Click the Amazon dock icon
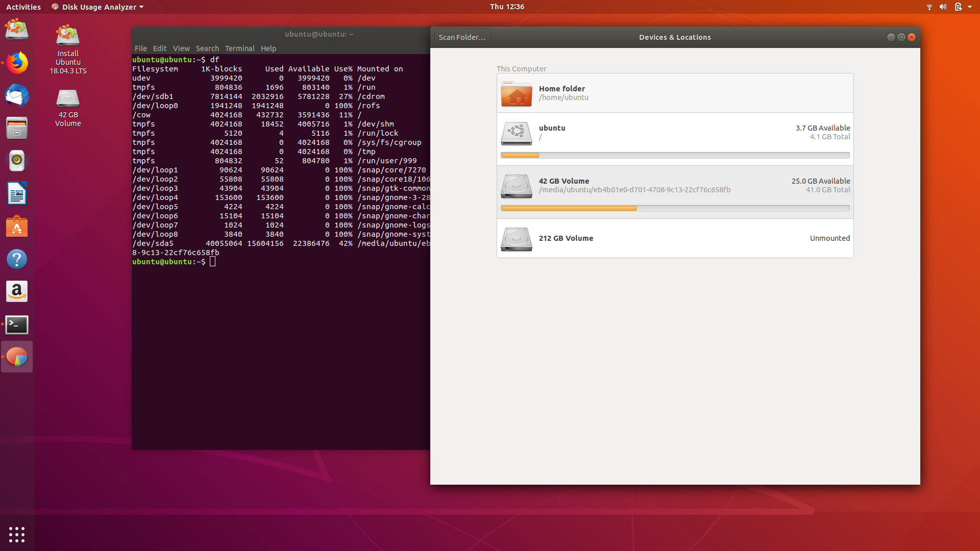980x551 pixels. [17, 292]
